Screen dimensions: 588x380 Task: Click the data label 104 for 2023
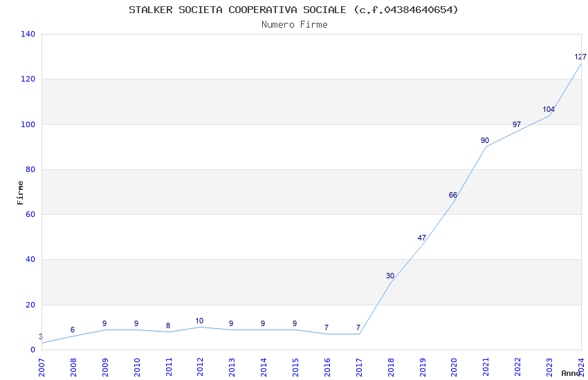point(549,109)
